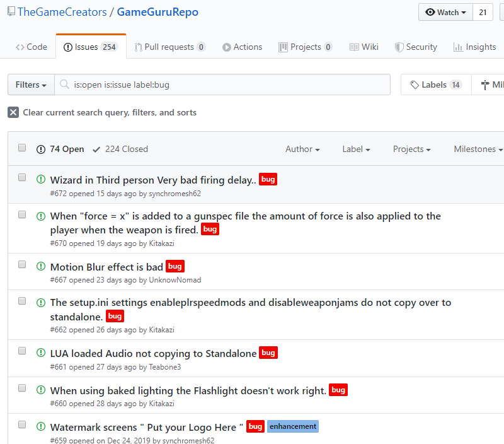
Task: Click the bug label on Flashlight issue
Action: tap(338, 390)
